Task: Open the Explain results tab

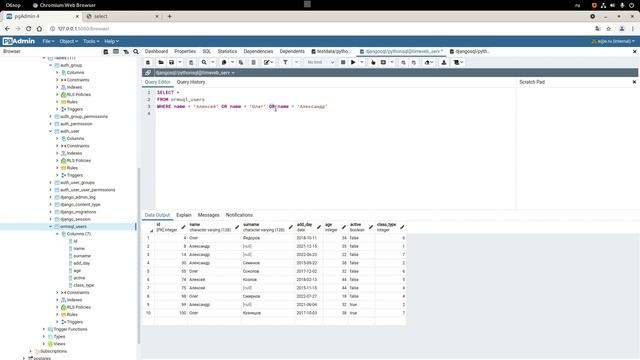Action: 184,215
